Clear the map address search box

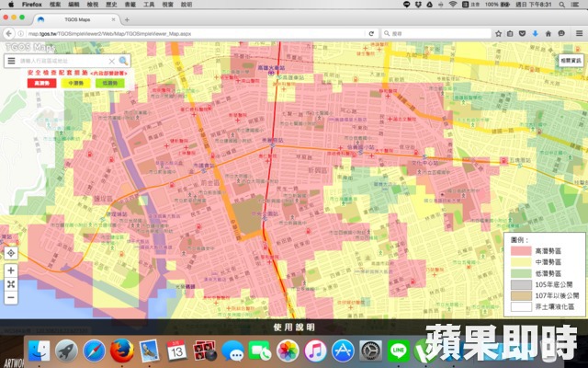pos(111,61)
